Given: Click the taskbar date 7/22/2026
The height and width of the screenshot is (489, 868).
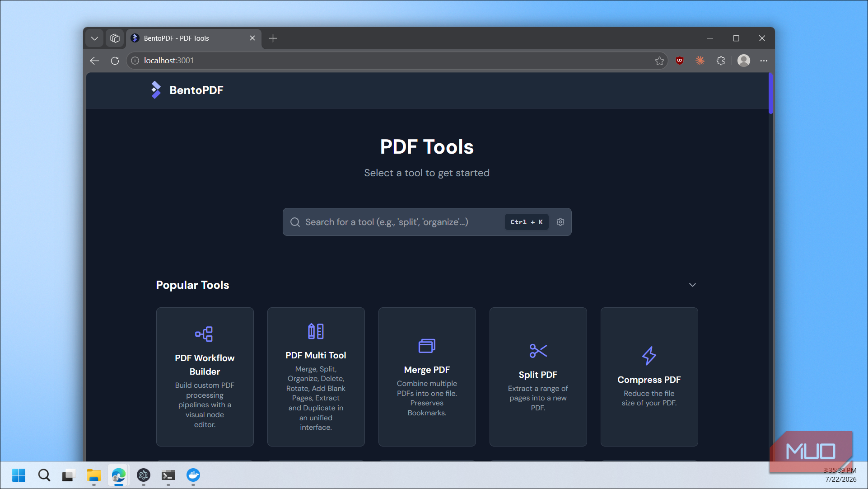Looking at the screenshot, I should tap(840, 480).
